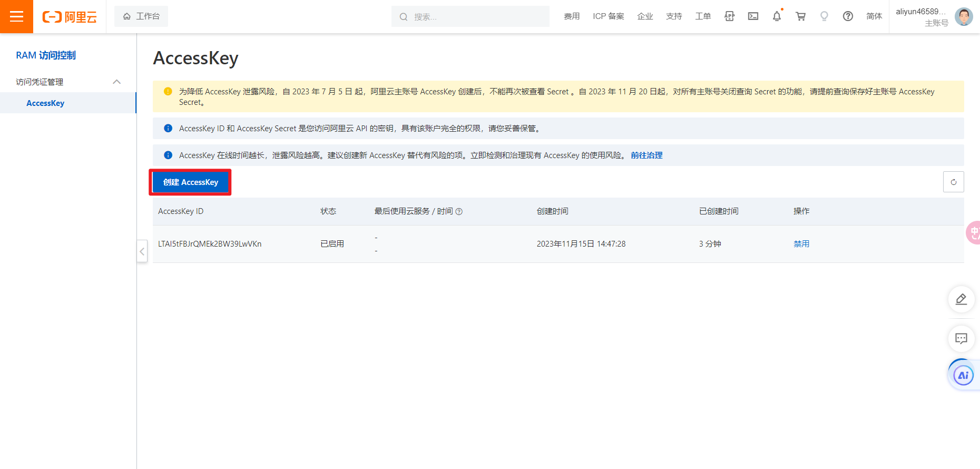Screen dimensions: 980x469
Task: Collapse the 访问凭证管理 section
Action: 117,82
